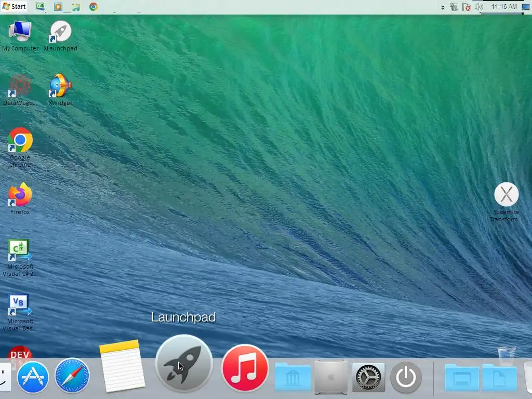Screen dimensions: 532x399
Task: Open System Preferences gear in dock
Action: 368,377
